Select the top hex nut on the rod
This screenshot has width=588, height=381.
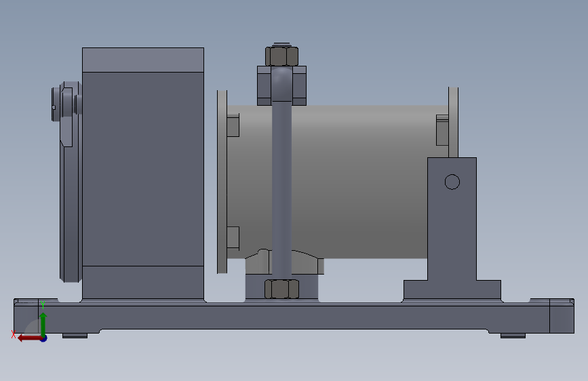[x=281, y=56]
